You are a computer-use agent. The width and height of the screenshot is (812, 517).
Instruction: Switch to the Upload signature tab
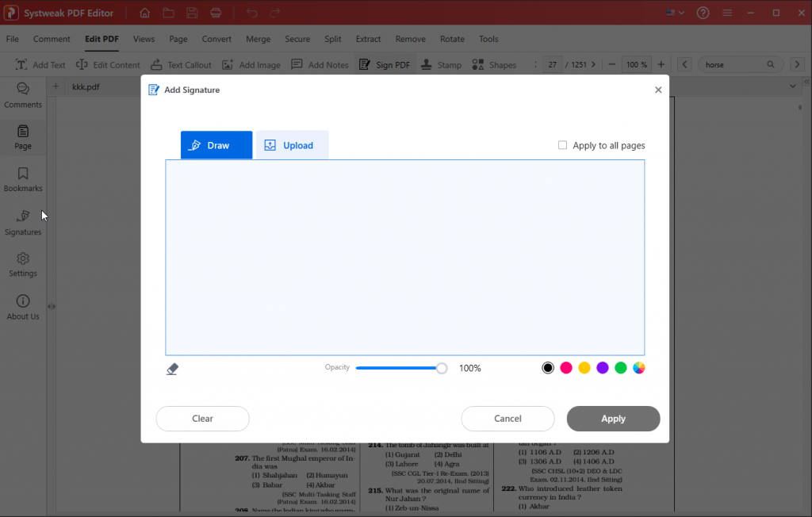(290, 145)
